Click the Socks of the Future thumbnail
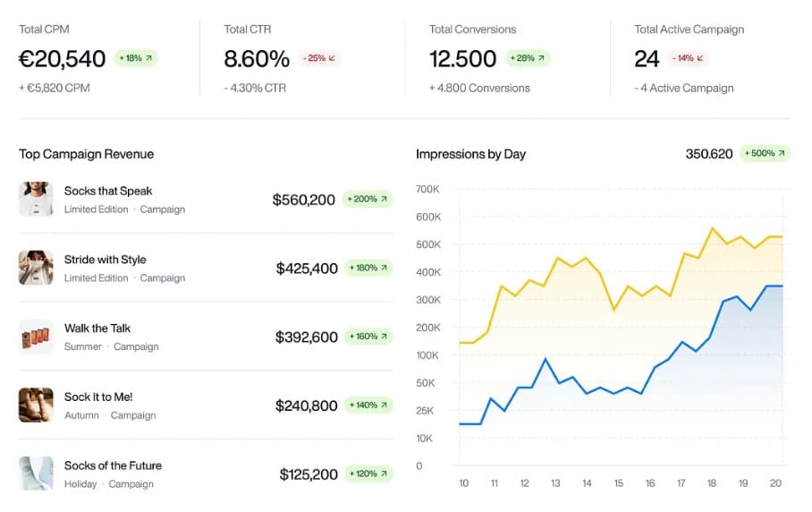The image size is (812, 512). (36, 474)
